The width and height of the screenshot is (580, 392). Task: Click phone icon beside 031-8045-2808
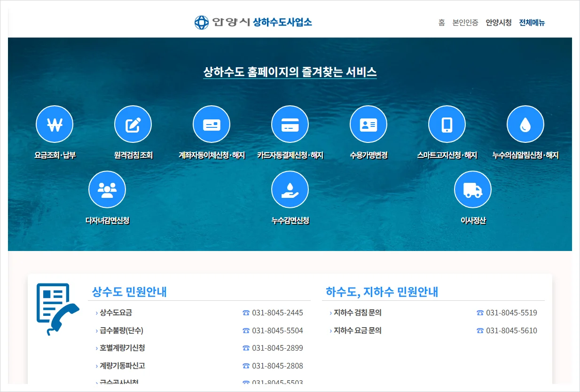(246, 366)
